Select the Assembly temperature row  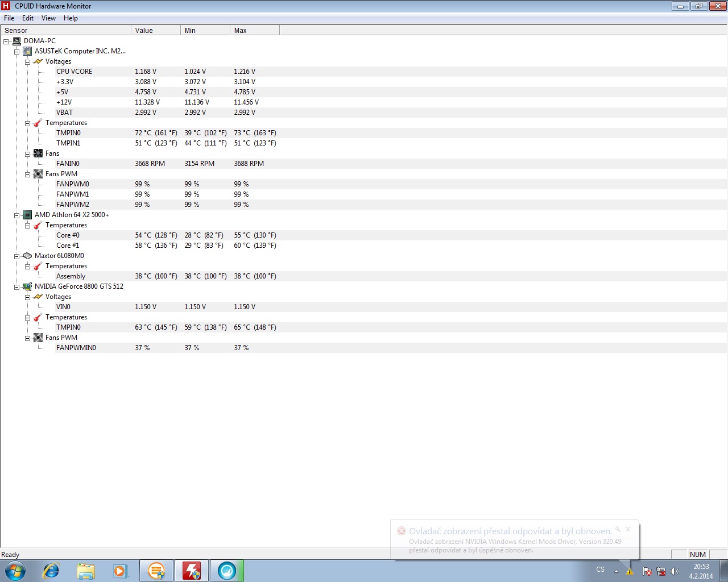(391, 276)
